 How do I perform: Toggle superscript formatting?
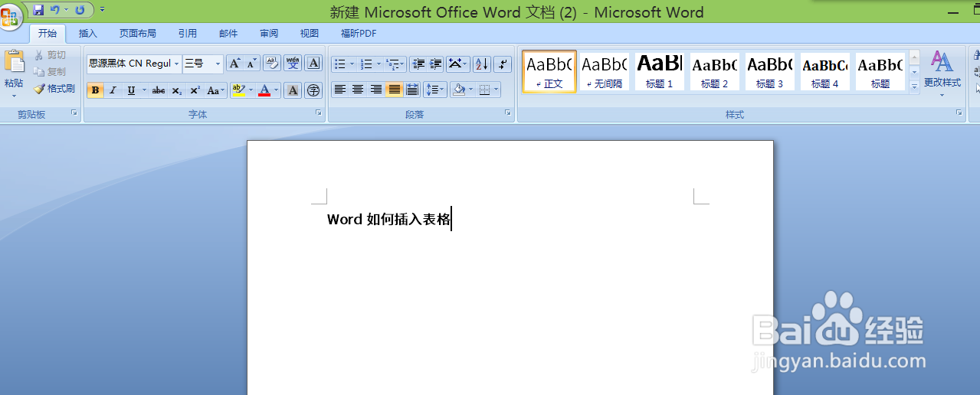point(195,90)
